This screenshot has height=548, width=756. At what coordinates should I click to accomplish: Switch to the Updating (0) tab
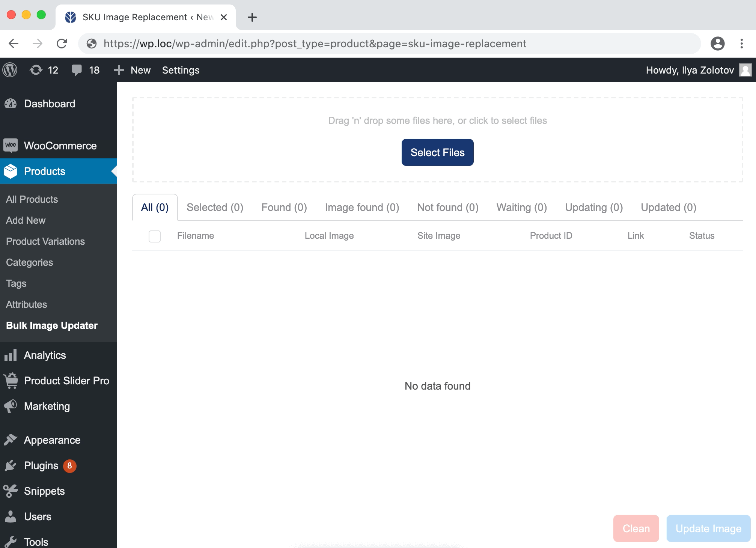[594, 207]
